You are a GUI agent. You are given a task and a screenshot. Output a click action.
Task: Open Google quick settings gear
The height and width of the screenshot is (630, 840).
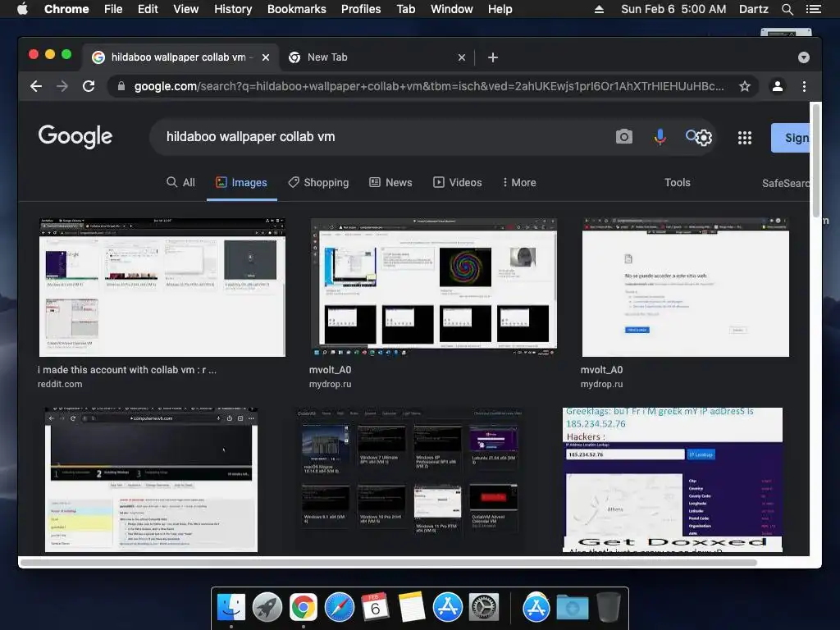pyautogui.click(x=705, y=138)
